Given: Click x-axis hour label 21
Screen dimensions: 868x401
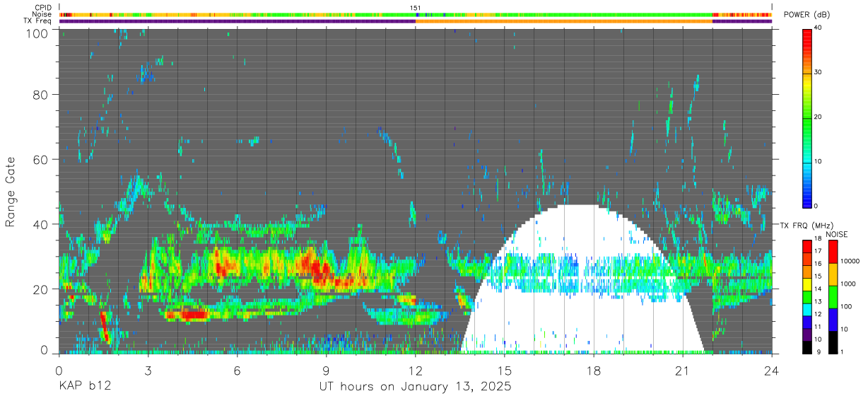Looking at the screenshot, I should [683, 371].
